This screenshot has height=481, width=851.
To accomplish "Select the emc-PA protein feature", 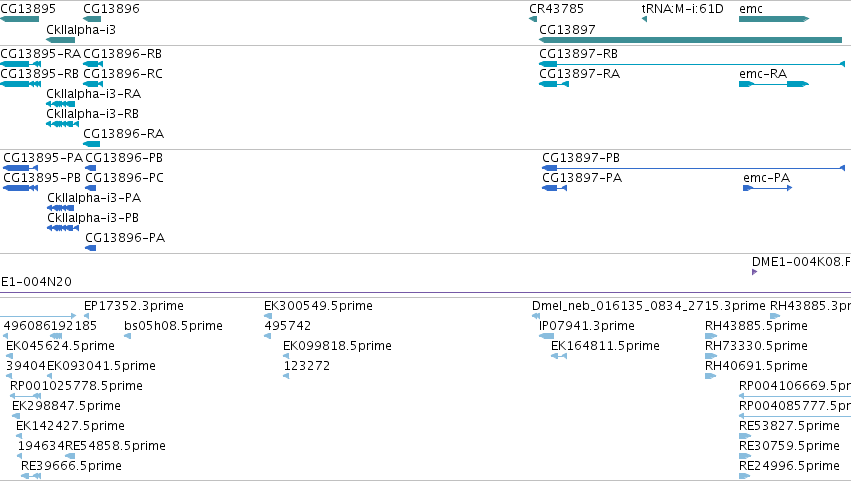I will point(767,188).
